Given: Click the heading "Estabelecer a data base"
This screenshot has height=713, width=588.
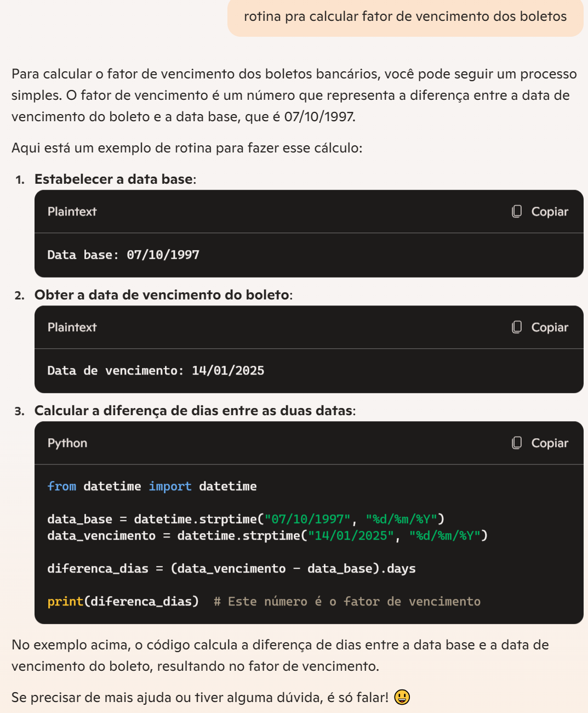Looking at the screenshot, I should tap(113, 179).
